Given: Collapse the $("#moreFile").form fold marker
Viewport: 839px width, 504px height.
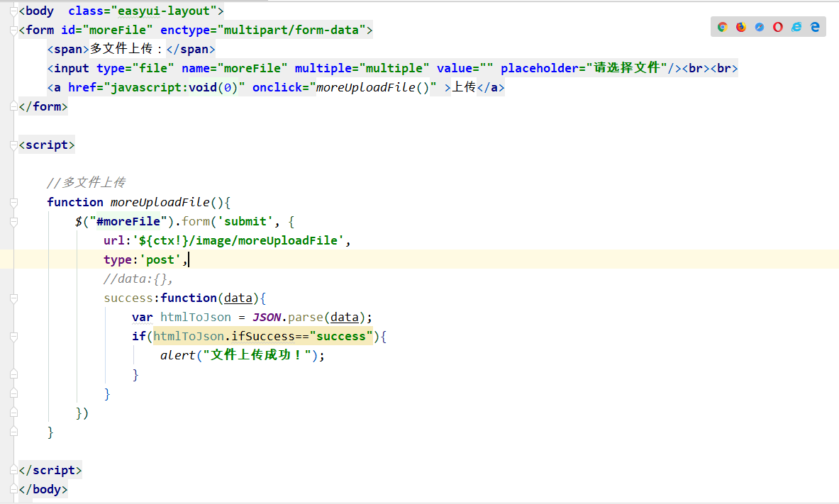Looking at the screenshot, I should pyautogui.click(x=14, y=221).
